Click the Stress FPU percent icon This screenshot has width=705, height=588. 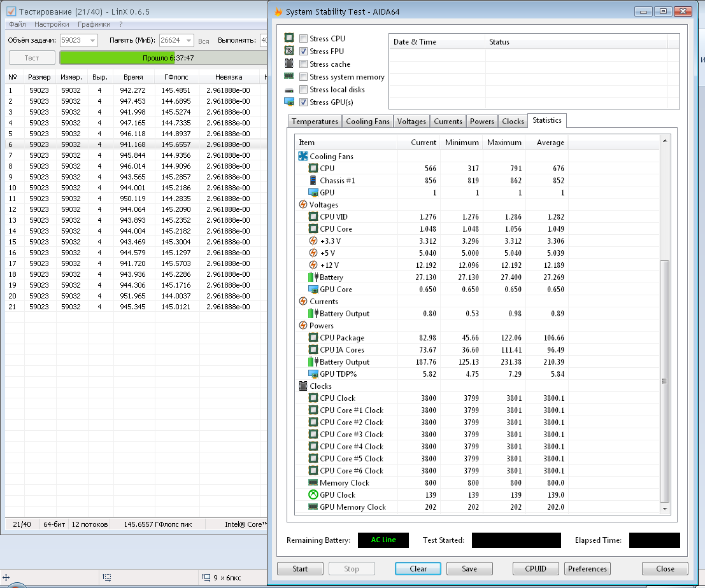coord(289,50)
